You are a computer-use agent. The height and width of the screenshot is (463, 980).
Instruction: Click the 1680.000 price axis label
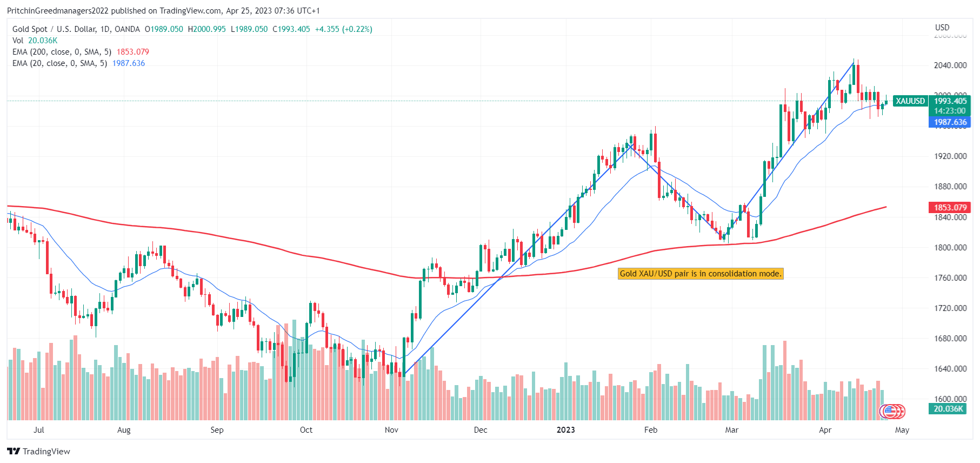(950, 339)
